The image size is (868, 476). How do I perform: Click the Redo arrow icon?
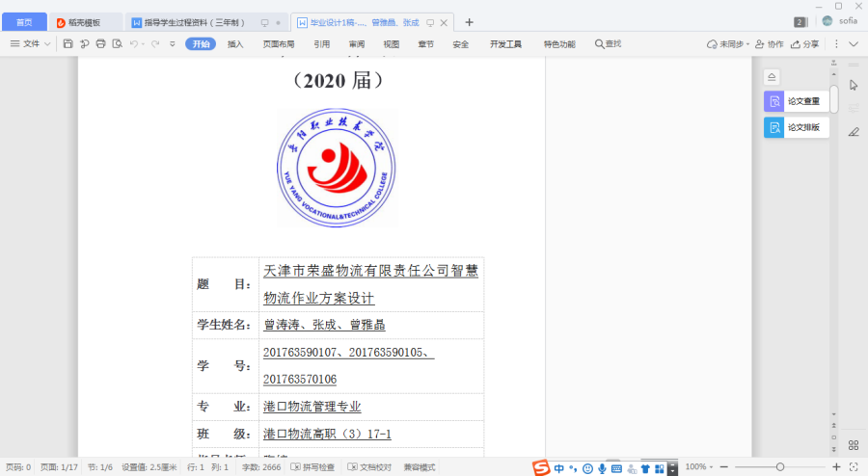coord(155,43)
